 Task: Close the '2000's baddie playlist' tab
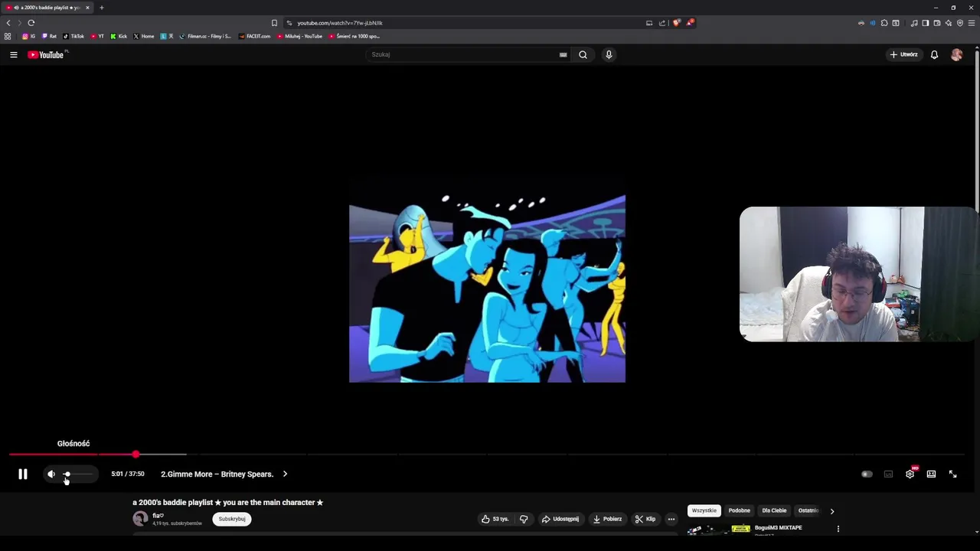(87, 8)
